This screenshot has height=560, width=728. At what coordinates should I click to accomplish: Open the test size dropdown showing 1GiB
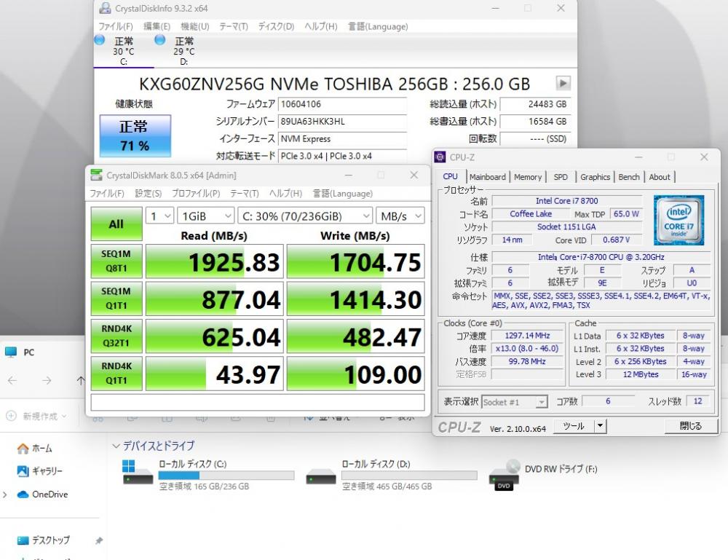point(206,216)
